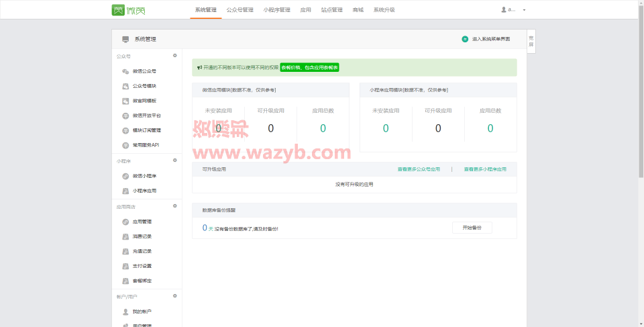This screenshot has height=327, width=644.
Task: Click the 模块订阅管理 sidebar icon
Action: 125,131
